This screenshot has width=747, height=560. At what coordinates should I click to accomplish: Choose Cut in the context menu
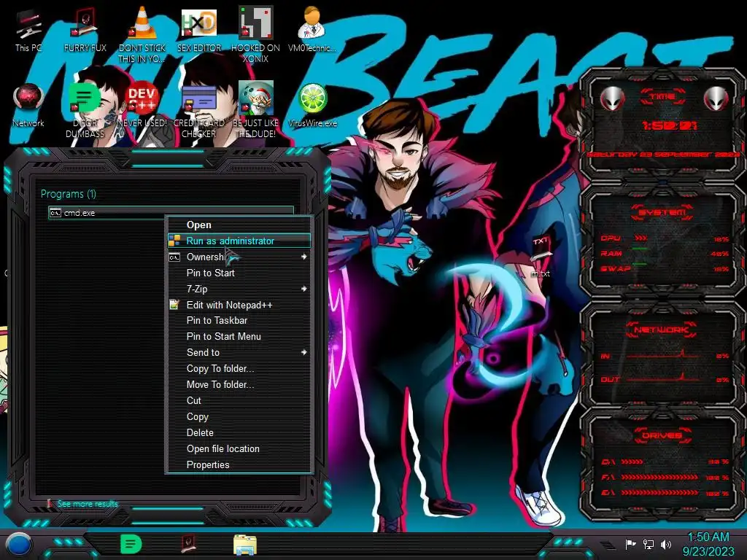[239, 400]
